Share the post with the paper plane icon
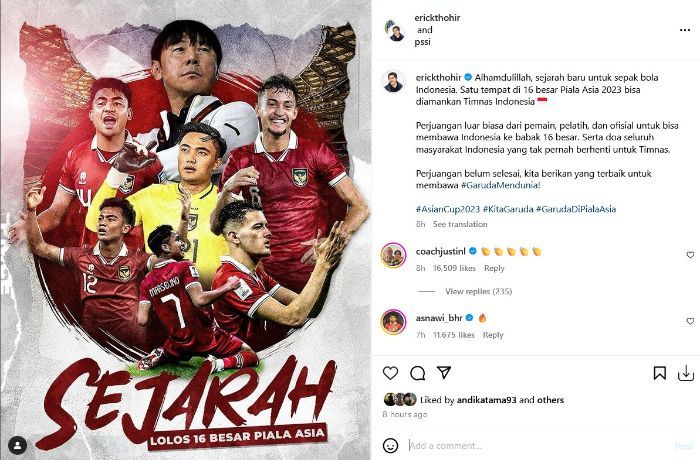 coord(444,372)
